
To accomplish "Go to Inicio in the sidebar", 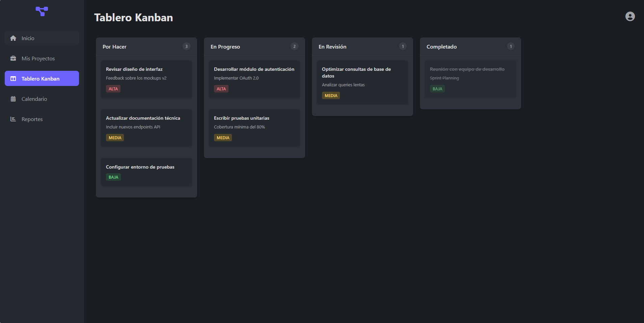I will [x=28, y=38].
